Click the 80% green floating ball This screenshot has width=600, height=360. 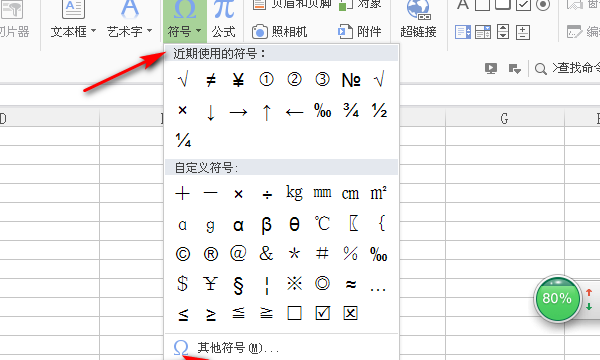click(x=557, y=298)
